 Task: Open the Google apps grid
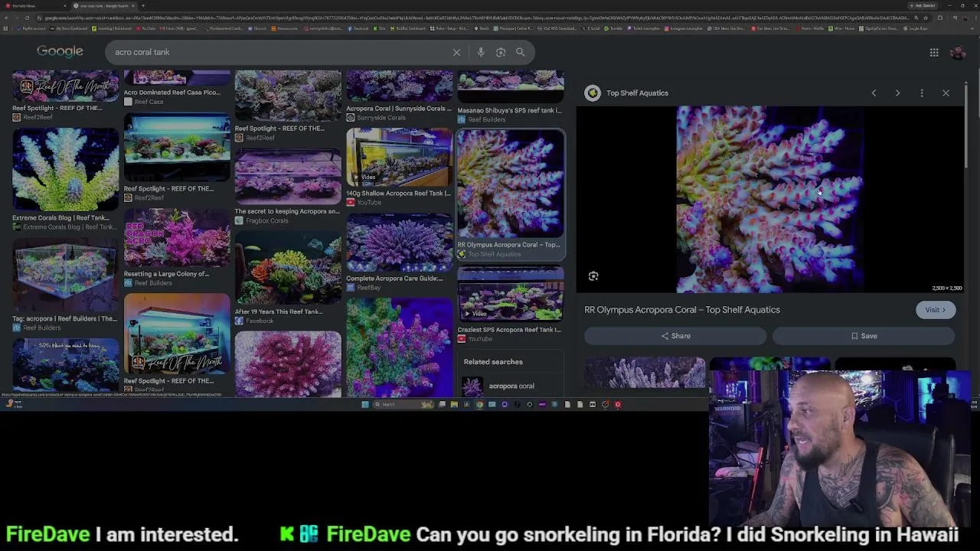coord(934,52)
